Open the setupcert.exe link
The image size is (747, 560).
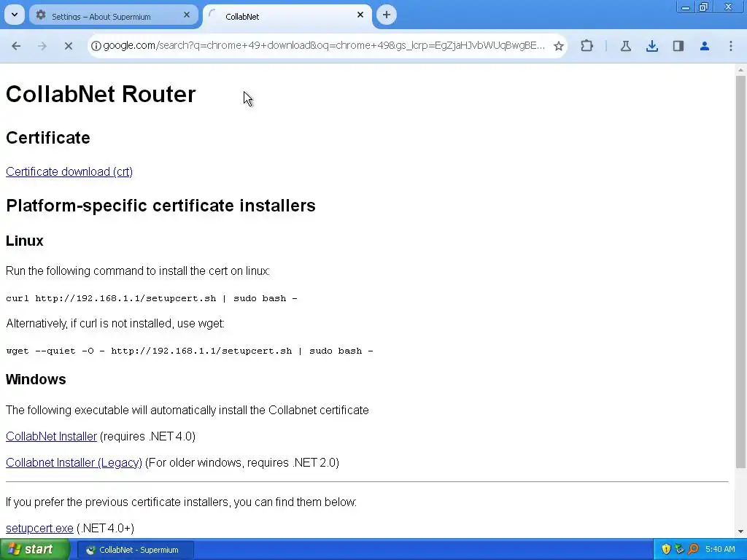39,528
